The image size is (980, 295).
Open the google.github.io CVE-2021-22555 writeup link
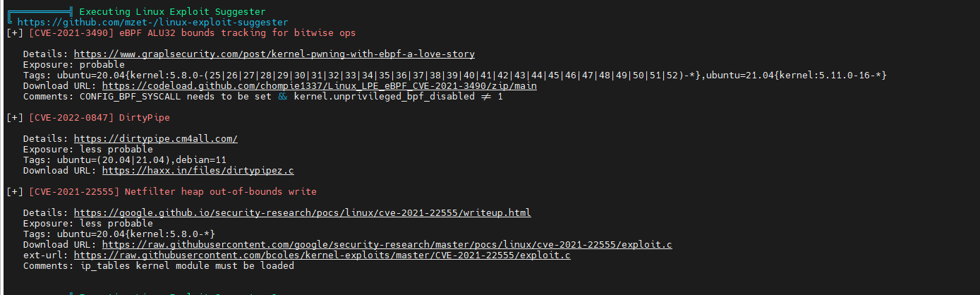[x=303, y=213]
